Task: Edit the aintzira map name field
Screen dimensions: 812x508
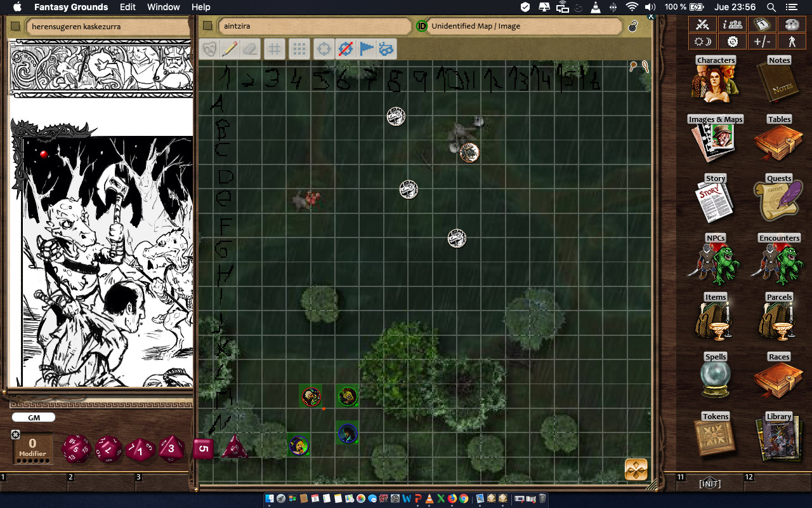Action: click(315, 26)
